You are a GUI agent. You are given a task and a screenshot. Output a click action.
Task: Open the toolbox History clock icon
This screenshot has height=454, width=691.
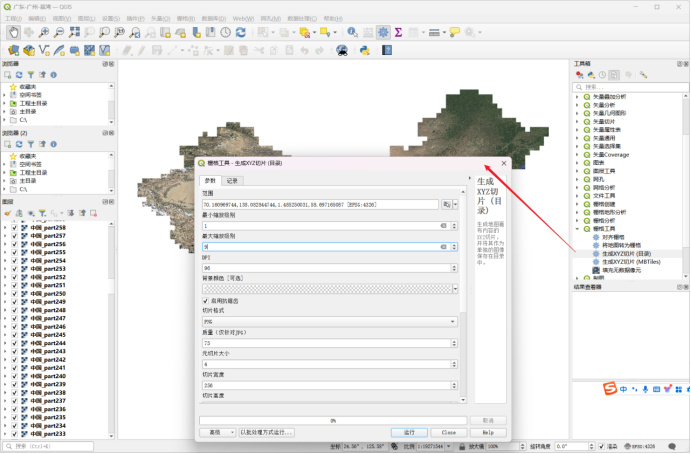pos(602,75)
